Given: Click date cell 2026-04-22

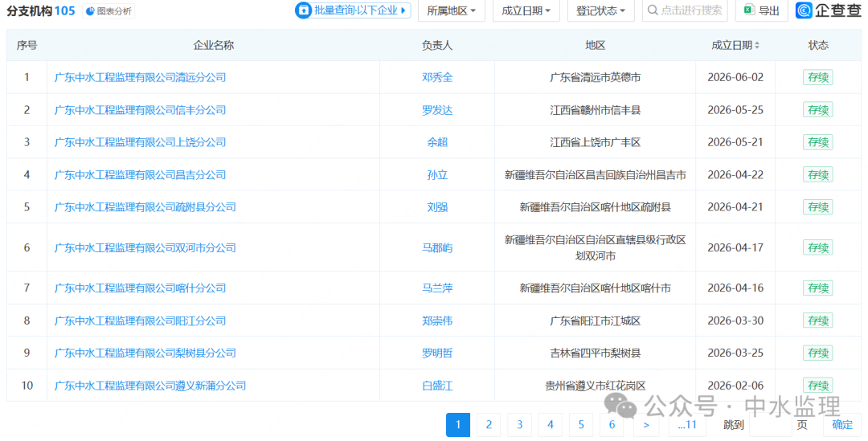Looking at the screenshot, I should pyautogui.click(x=735, y=175).
